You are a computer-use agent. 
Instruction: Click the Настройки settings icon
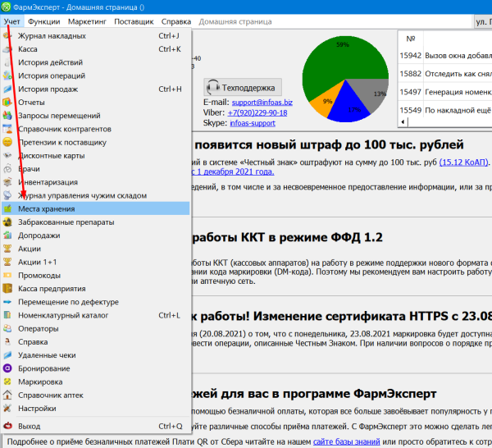coord(8,408)
